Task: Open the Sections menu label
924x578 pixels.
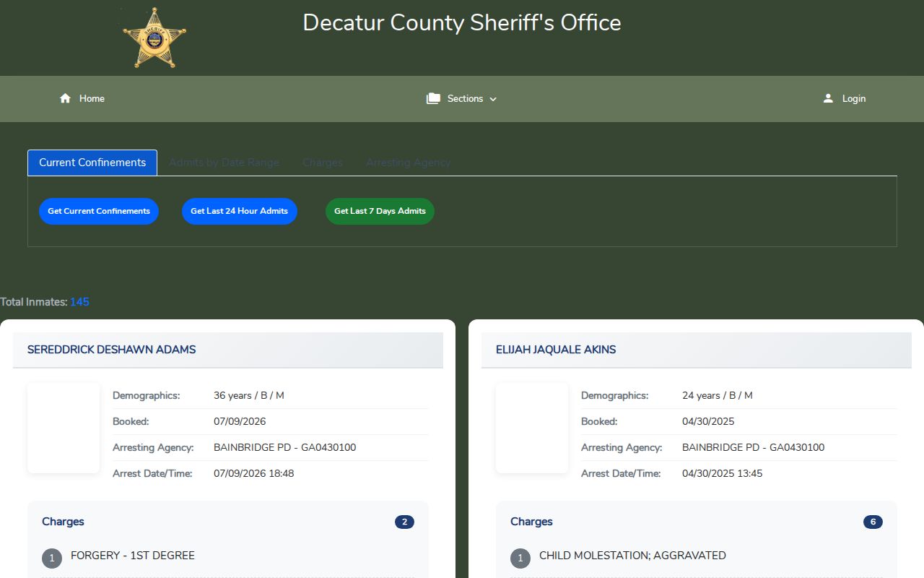Action: point(465,98)
